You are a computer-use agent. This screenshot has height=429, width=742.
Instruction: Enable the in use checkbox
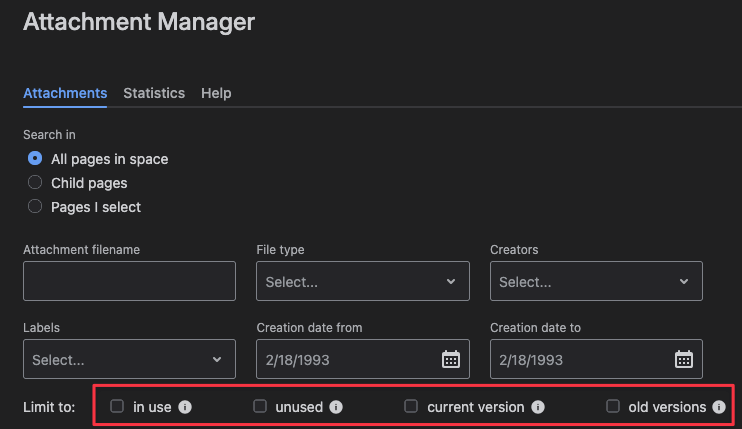117,406
